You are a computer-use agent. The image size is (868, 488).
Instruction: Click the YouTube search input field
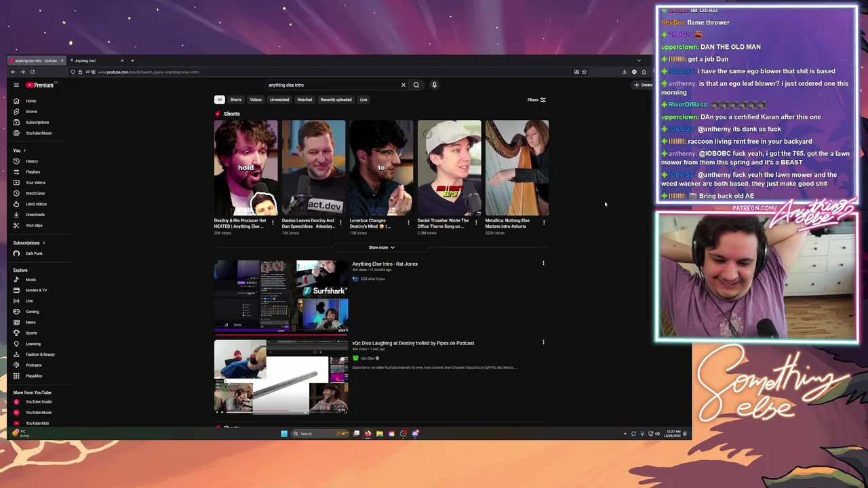tap(332, 85)
